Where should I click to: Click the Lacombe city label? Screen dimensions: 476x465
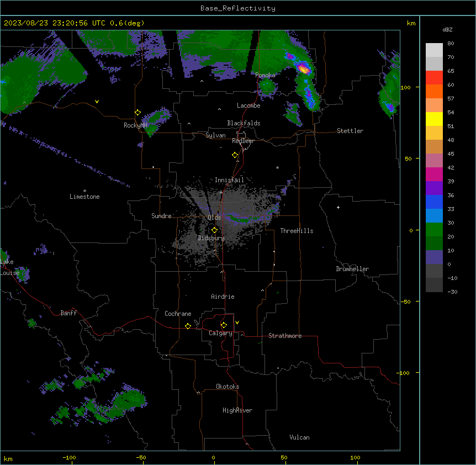(248, 105)
